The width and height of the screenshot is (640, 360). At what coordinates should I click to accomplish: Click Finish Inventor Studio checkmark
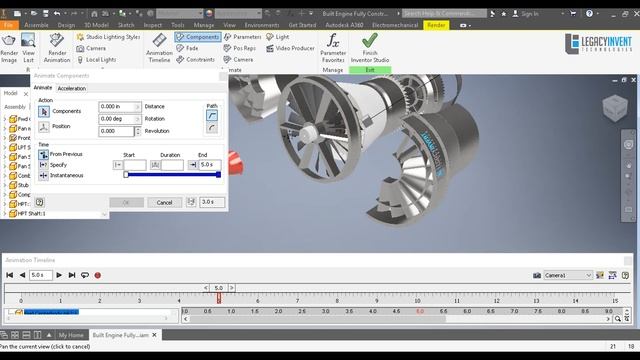370,41
